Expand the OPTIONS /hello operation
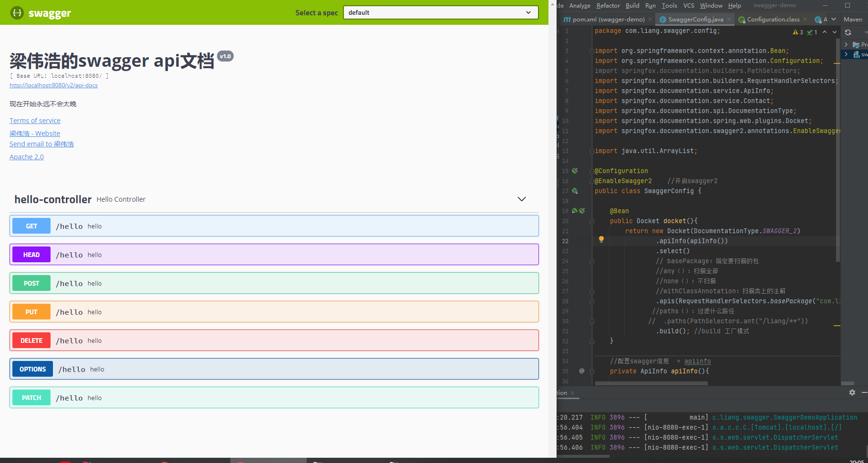 pyautogui.click(x=274, y=369)
